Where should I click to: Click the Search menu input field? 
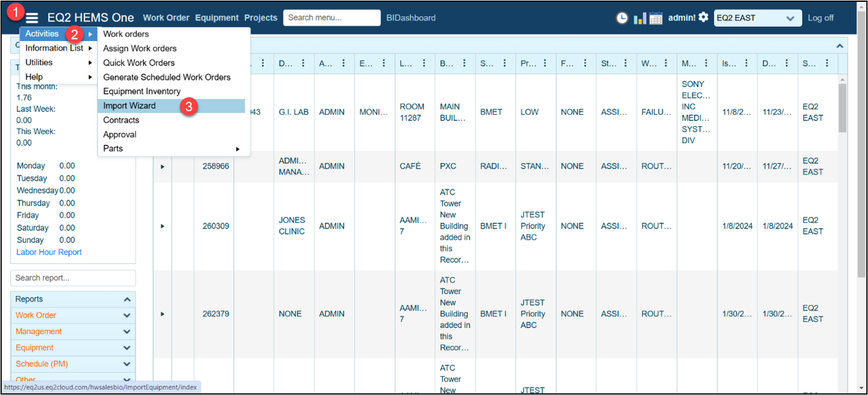(331, 18)
